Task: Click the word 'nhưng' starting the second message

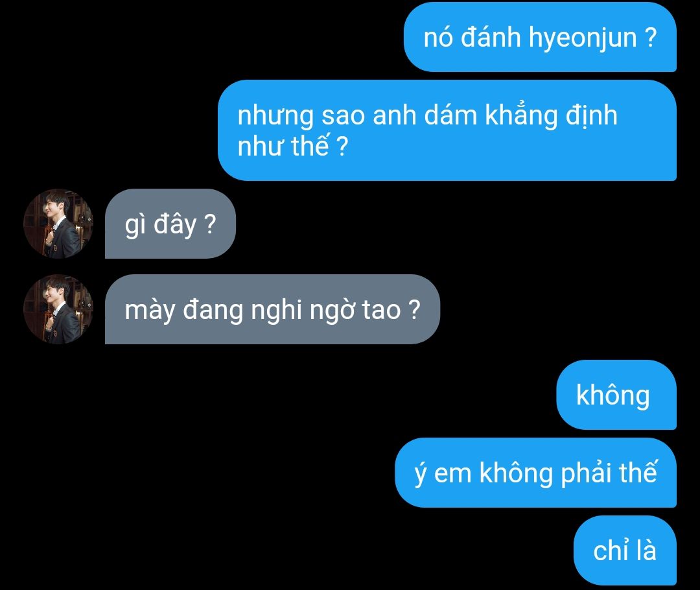Action: [275, 117]
